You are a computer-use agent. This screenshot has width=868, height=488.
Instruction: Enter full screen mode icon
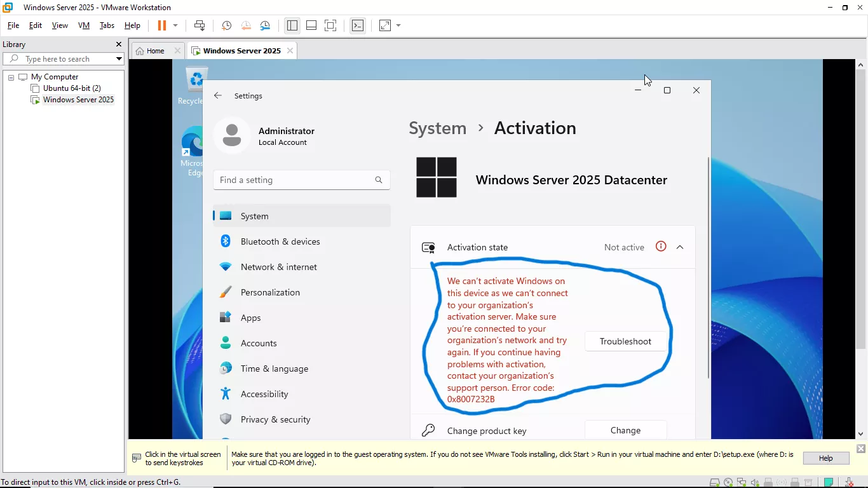click(x=330, y=25)
